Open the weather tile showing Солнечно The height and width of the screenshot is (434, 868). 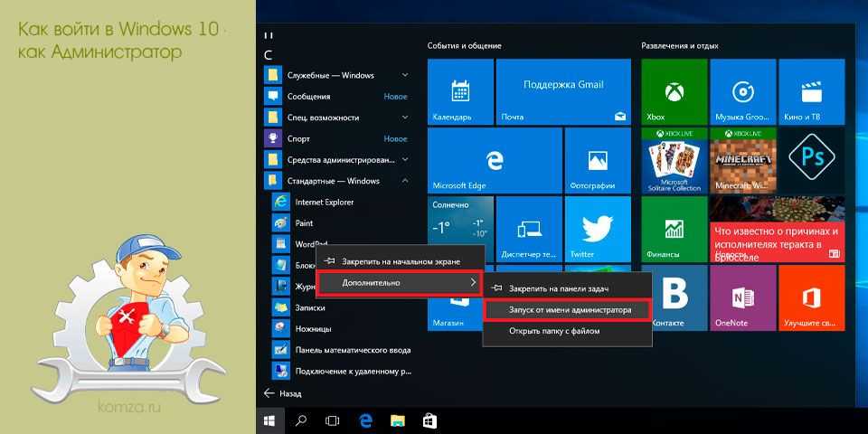point(460,229)
